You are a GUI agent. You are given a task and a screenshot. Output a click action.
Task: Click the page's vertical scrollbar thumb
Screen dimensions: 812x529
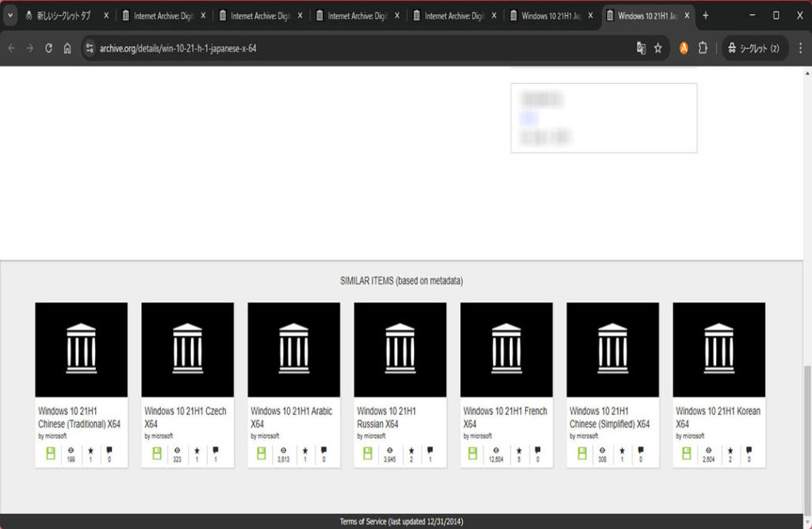point(806,436)
